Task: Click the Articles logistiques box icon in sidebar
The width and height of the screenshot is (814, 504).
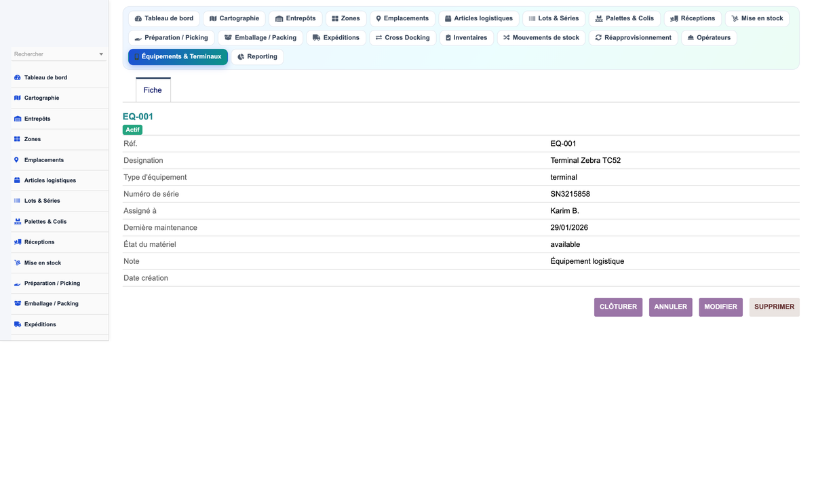Action: [x=17, y=180]
